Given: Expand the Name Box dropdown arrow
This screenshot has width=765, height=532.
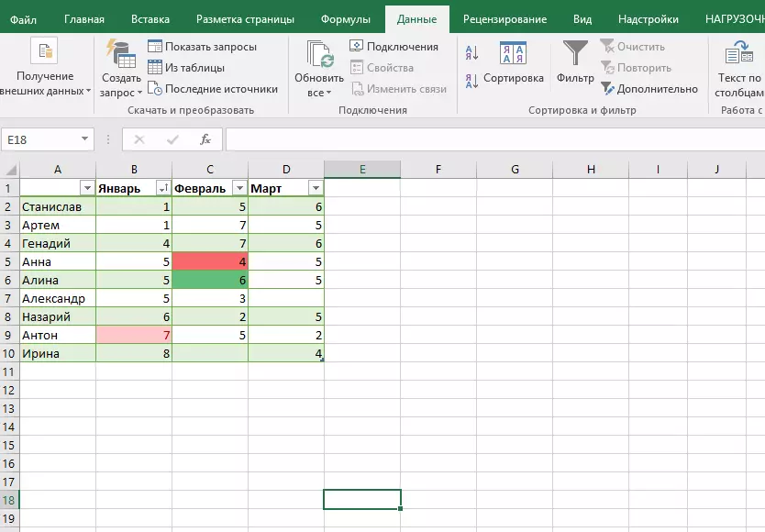Looking at the screenshot, I should 85,139.
